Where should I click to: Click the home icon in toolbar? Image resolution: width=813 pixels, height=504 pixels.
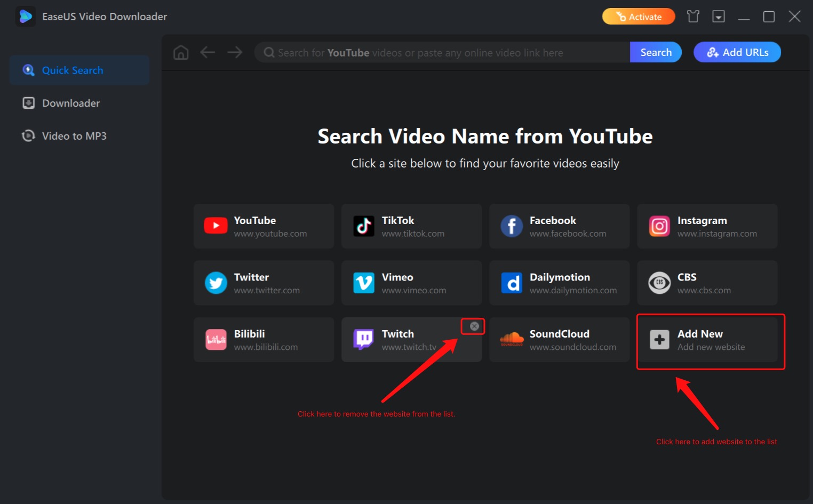181,52
